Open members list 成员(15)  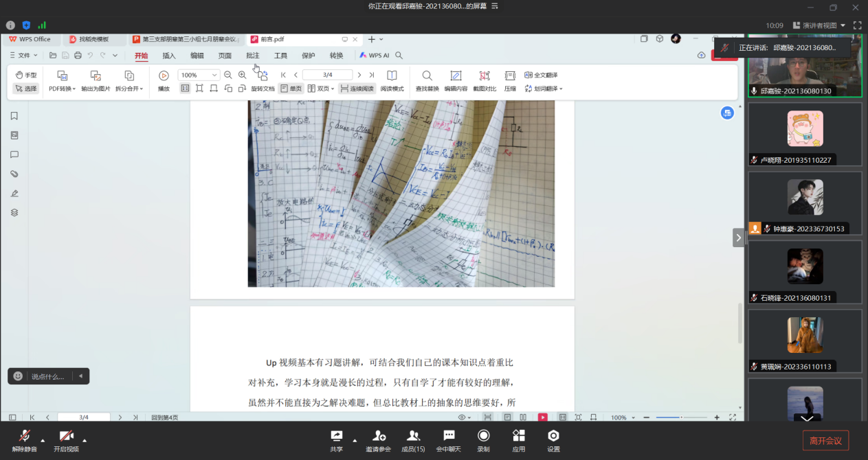413,441
